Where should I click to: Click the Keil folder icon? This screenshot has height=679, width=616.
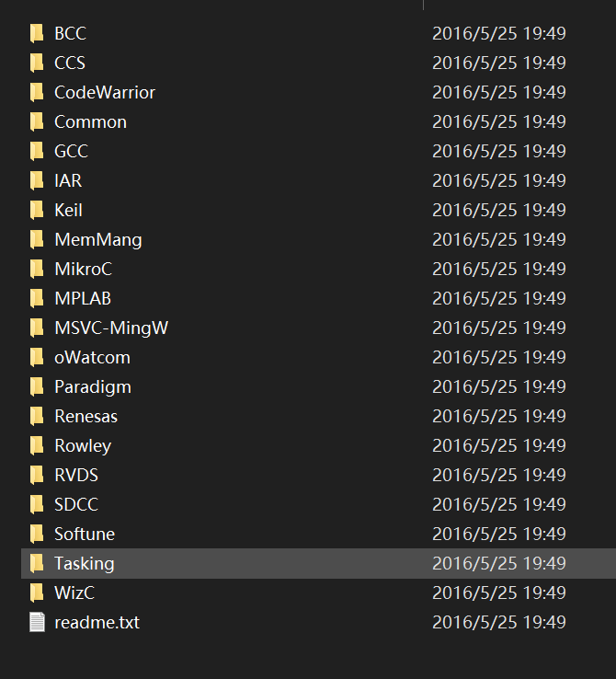37,210
